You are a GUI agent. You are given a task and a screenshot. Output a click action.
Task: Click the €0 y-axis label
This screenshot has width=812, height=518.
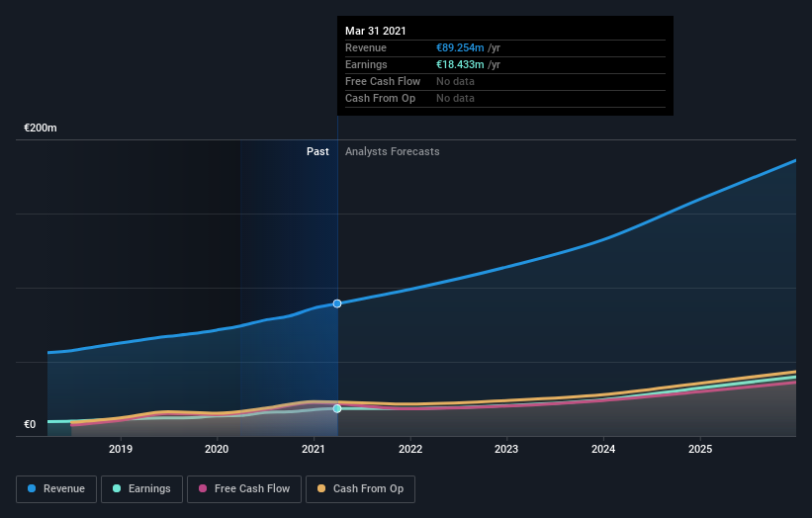click(30, 424)
